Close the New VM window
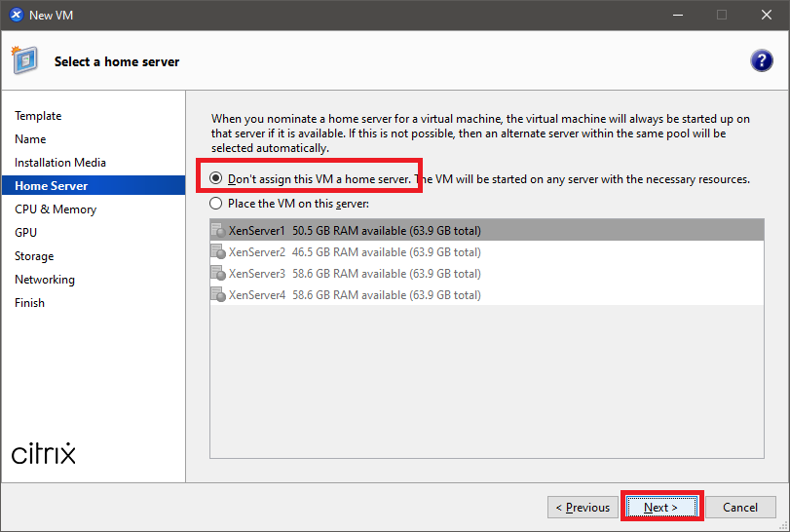Image resolution: width=790 pixels, height=532 pixels. click(x=766, y=15)
